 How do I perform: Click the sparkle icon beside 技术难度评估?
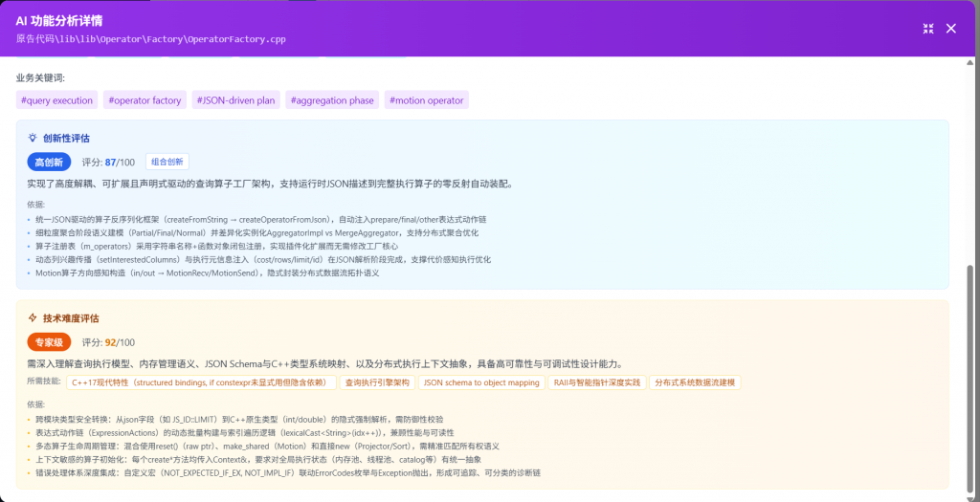pos(33,317)
